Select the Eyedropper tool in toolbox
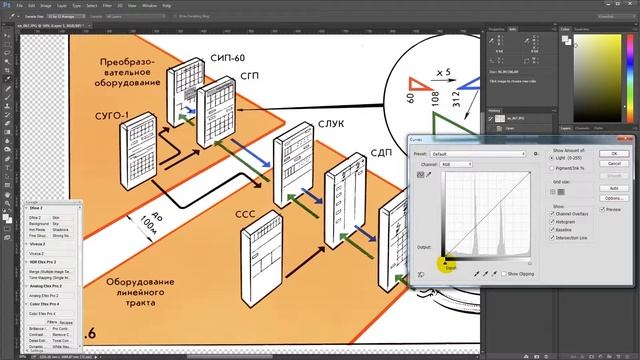 pos(7,79)
